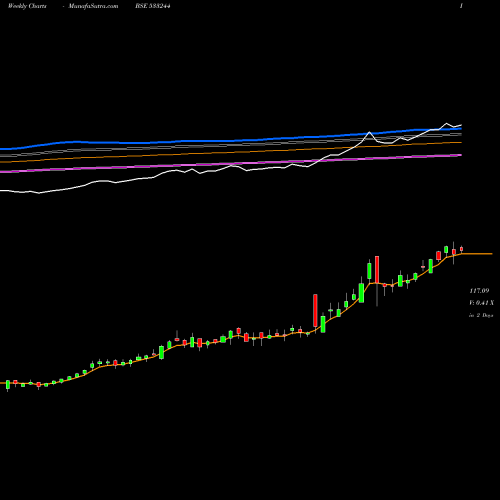Click the "117.09" price value
500x500 pixels.
479,291
